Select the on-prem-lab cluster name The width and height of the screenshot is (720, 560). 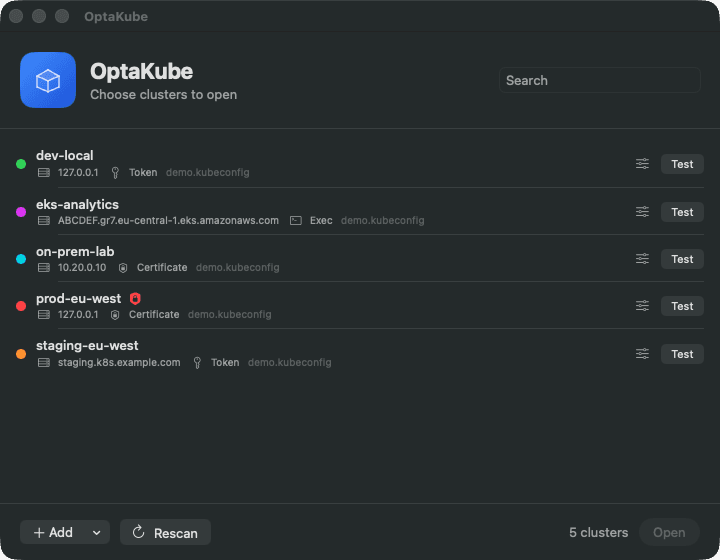click(x=75, y=252)
